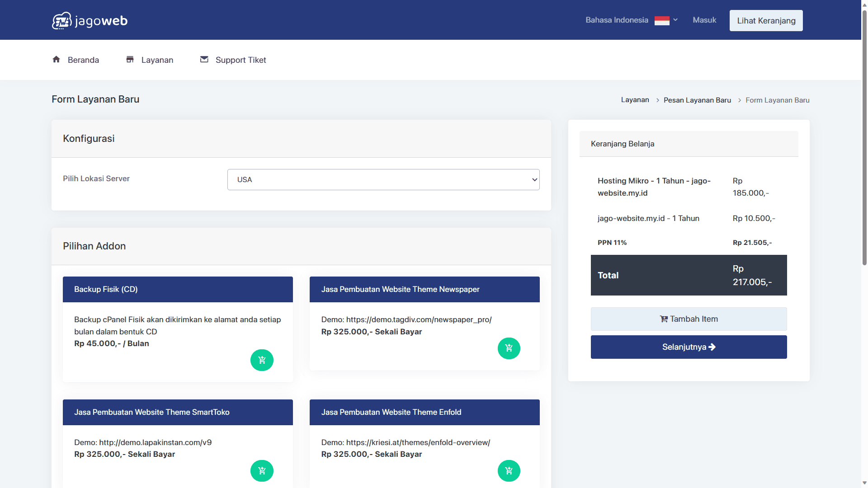
Task: Click the Support Tiket envelope icon
Action: [204, 59]
